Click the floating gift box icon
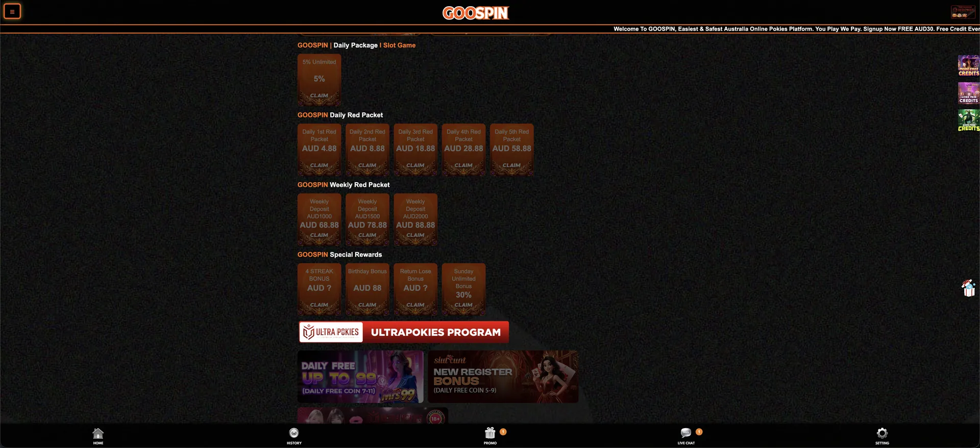The image size is (980, 448). click(x=969, y=288)
